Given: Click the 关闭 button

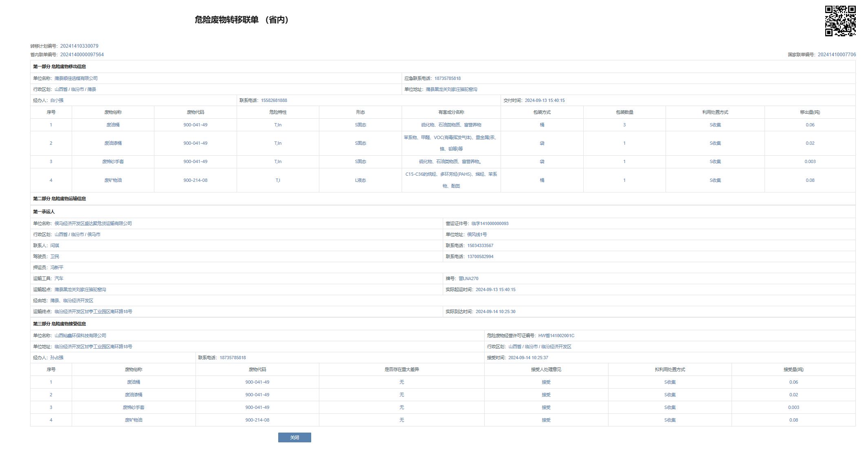Looking at the screenshot, I should point(294,437).
